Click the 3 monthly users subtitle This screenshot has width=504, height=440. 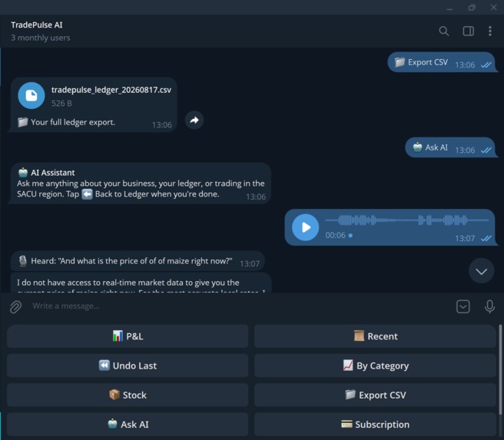point(41,38)
